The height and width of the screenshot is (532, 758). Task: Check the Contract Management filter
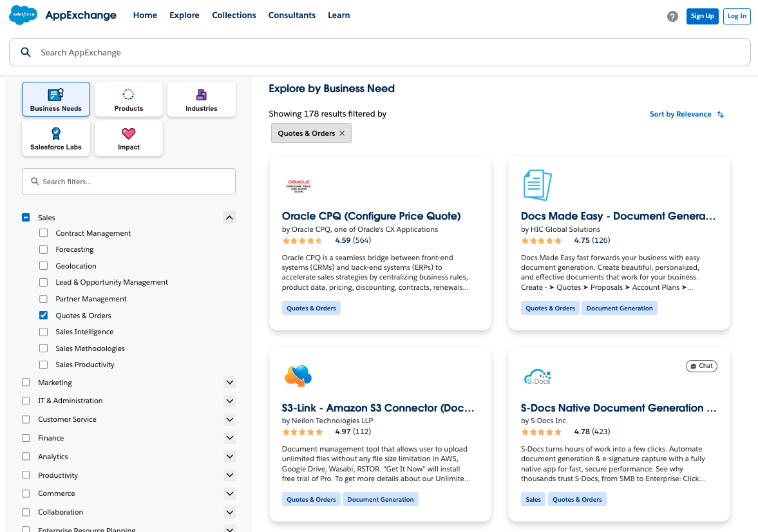pos(44,233)
